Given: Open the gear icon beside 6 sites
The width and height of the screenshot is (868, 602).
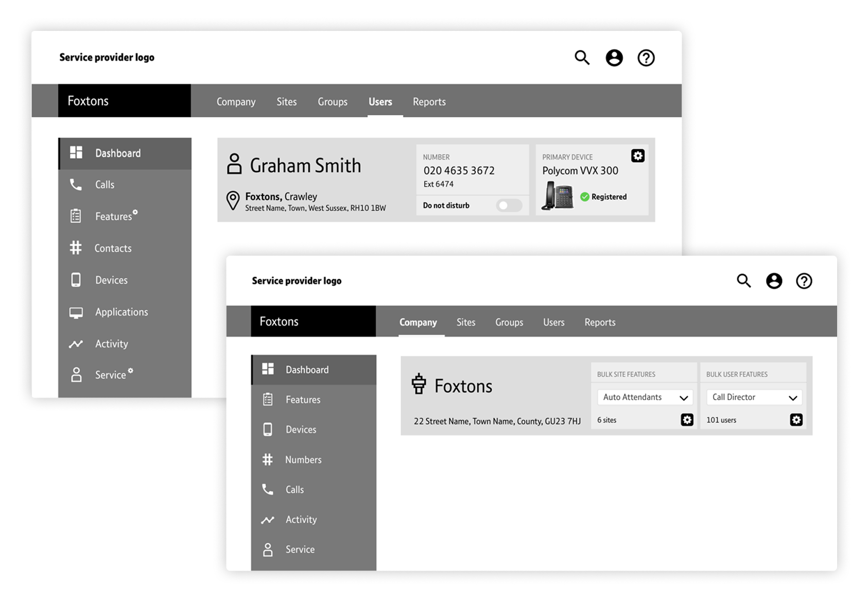Looking at the screenshot, I should [687, 420].
